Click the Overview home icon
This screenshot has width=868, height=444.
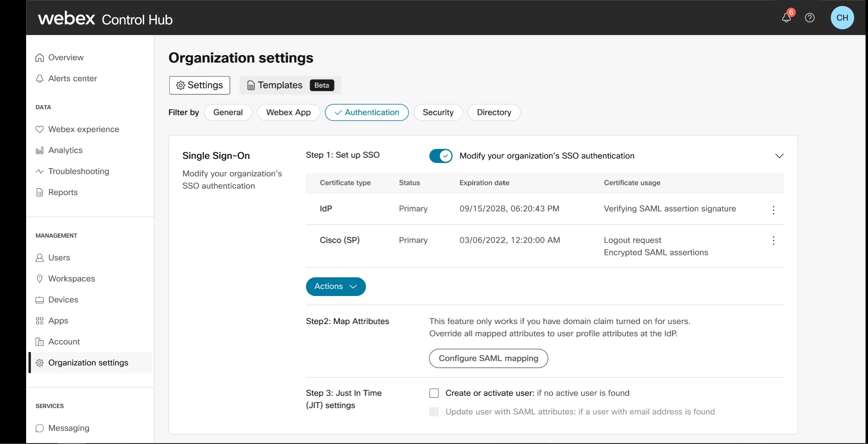pyautogui.click(x=40, y=57)
